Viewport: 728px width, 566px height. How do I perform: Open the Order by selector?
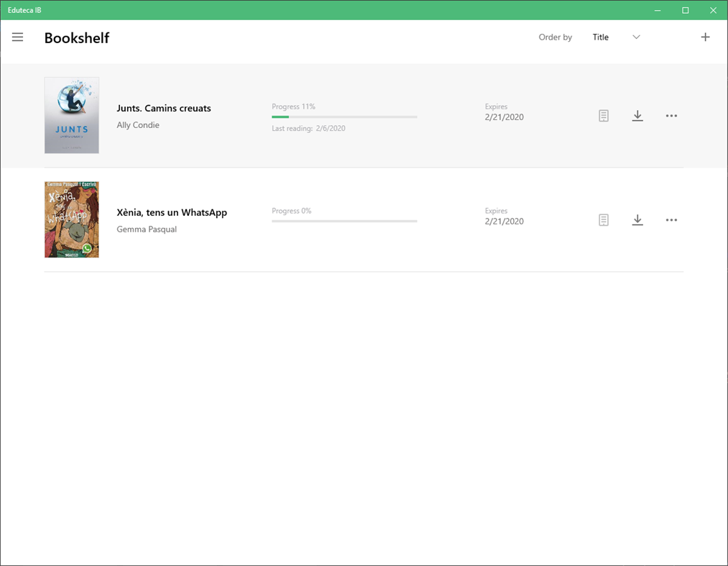click(555, 37)
